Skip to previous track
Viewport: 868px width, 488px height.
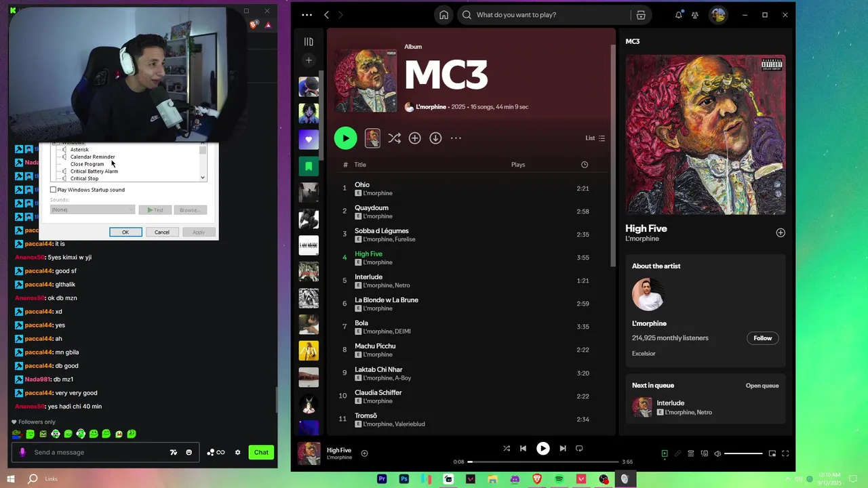coord(523,448)
